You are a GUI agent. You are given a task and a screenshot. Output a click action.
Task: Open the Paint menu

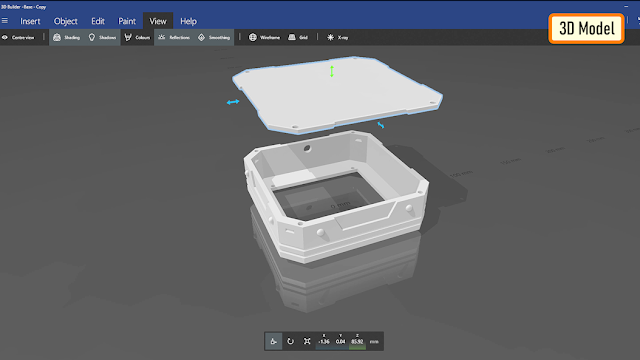127,21
